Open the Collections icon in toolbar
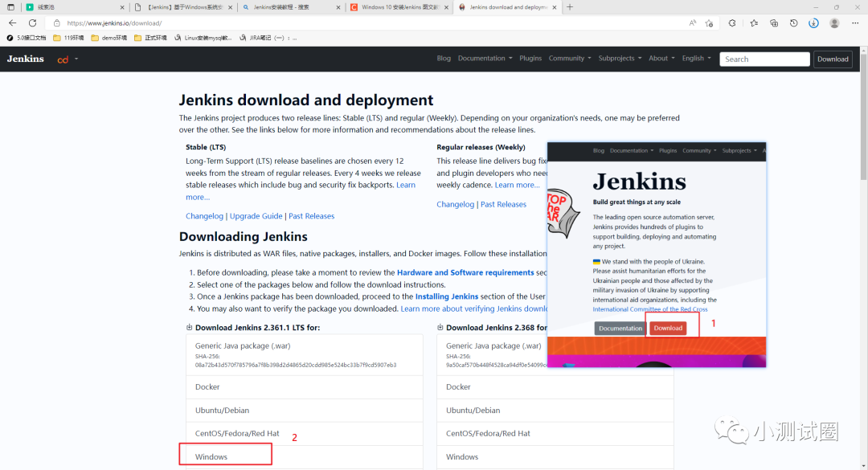Screen dimensions: 868x470 pos(774,23)
